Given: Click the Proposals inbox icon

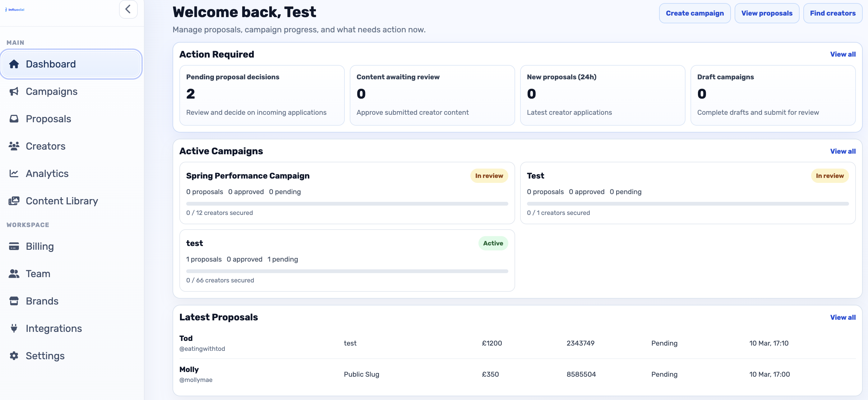Looking at the screenshot, I should (x=14, y=119).
